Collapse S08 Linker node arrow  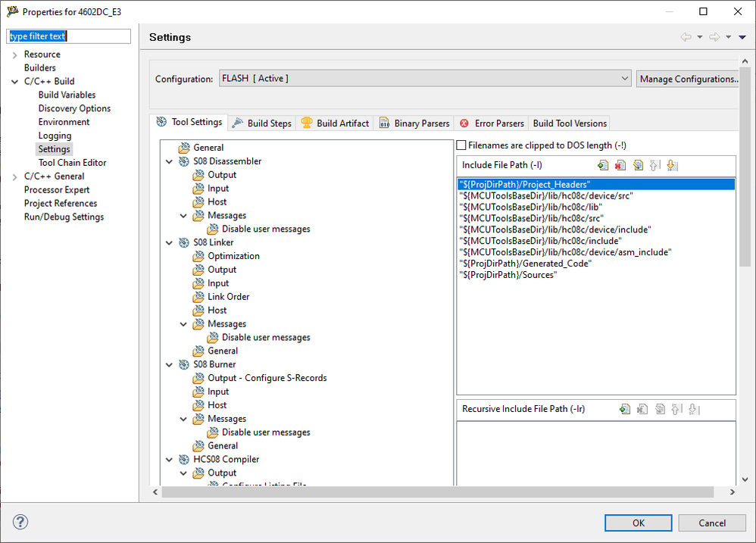(x=169, y=243)
